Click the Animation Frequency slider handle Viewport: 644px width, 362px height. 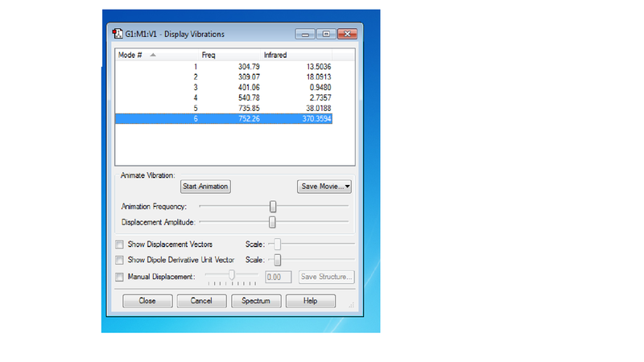273,207
